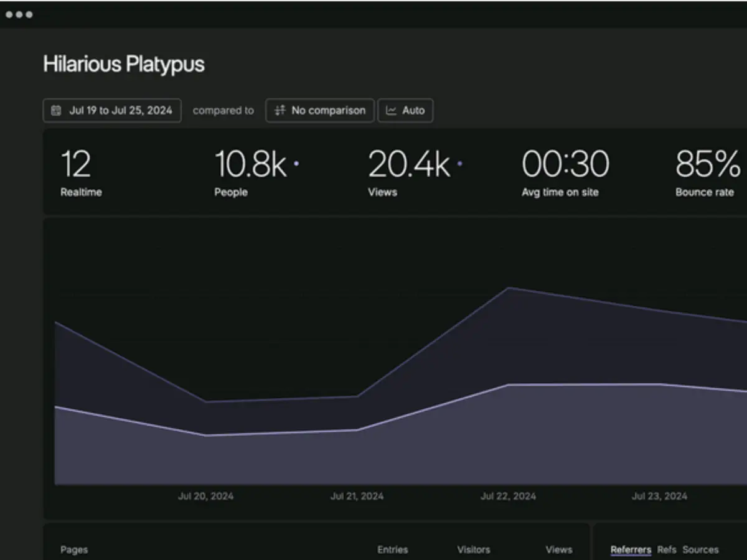Sort Pages table by Visitors column

(x=473, y=549)
